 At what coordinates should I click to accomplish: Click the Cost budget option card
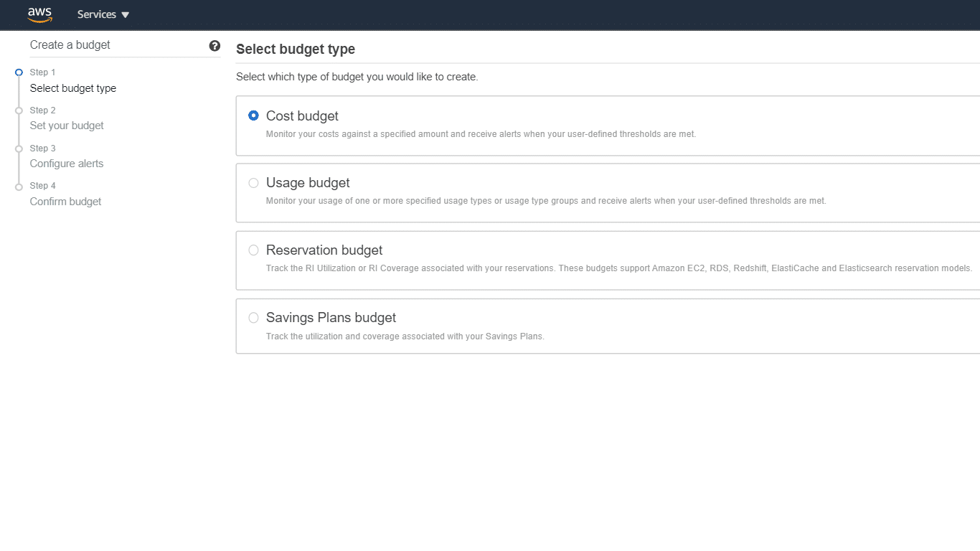pyautogui.click(x=502, y=126)
